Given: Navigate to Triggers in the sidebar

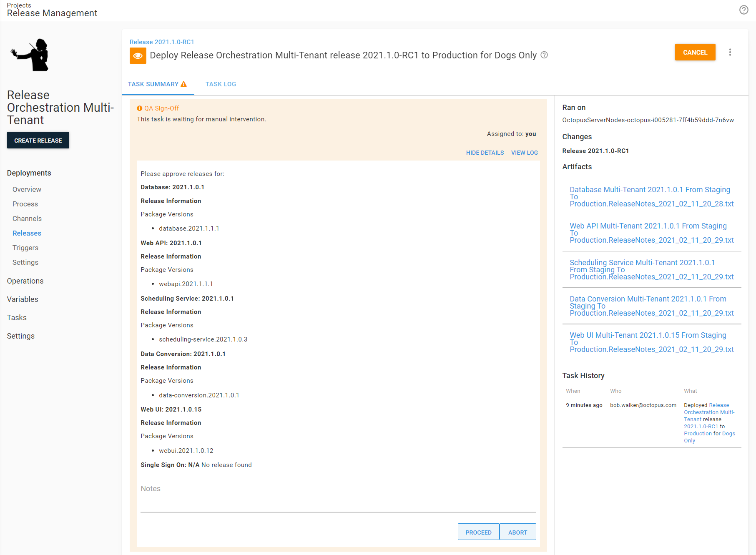Looking at the screenshot, I should (25, 248).
